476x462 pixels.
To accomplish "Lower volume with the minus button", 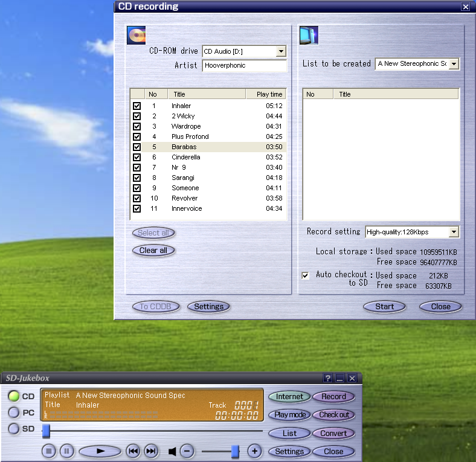I will coord(187,451).
